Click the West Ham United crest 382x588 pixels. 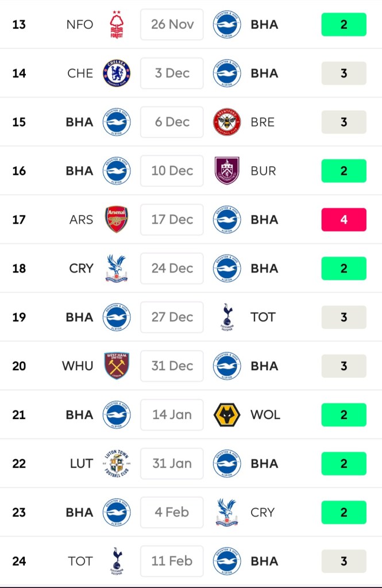117,366
